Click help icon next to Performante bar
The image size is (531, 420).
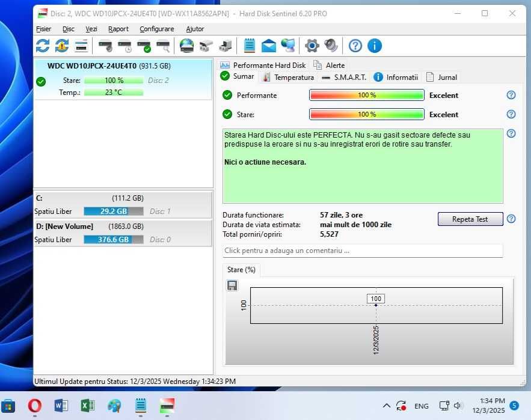tap(511, 95)
